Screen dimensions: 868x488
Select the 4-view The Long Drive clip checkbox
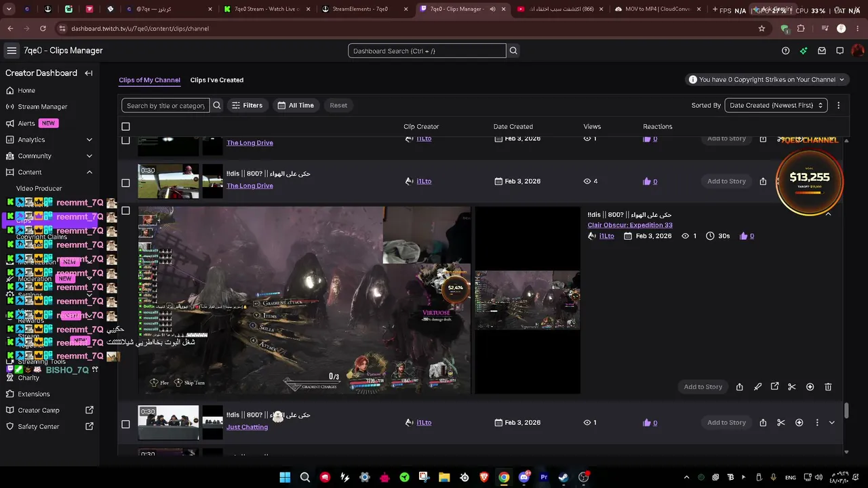125,183
